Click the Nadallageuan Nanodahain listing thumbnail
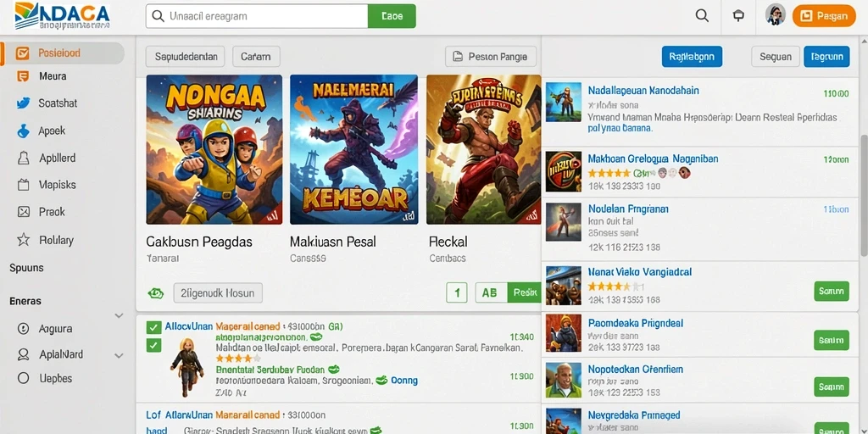The width and height of the screenshot is (868, 434). click(564, 103)
